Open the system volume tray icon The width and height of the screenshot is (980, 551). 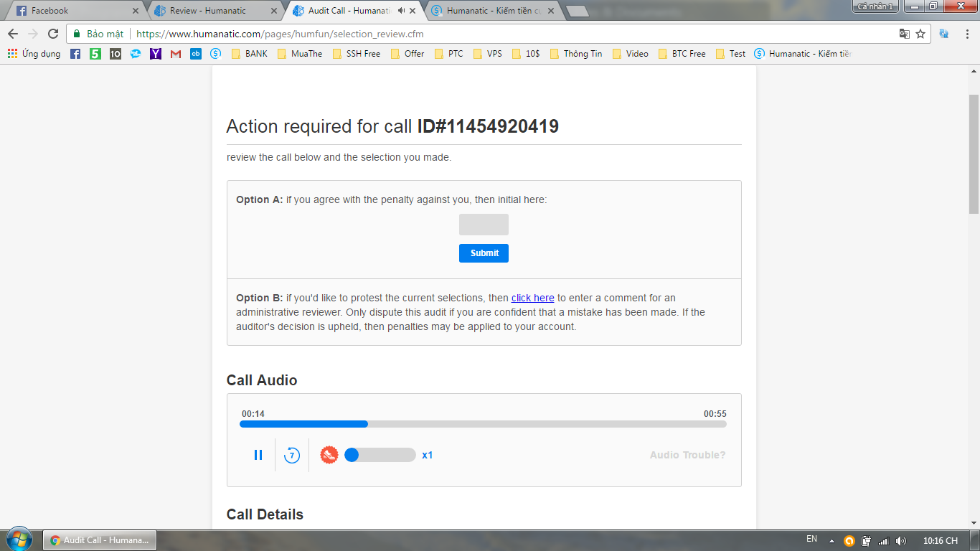901,541
